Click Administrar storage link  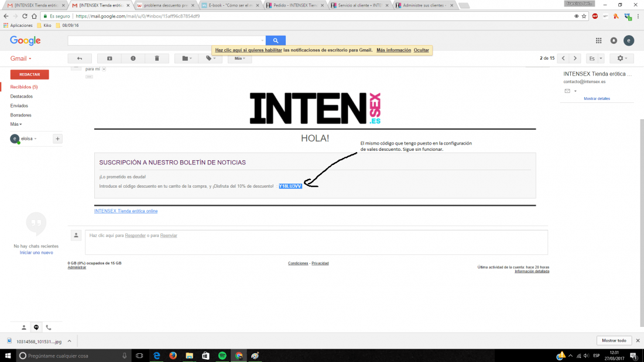tap(77, 268)
